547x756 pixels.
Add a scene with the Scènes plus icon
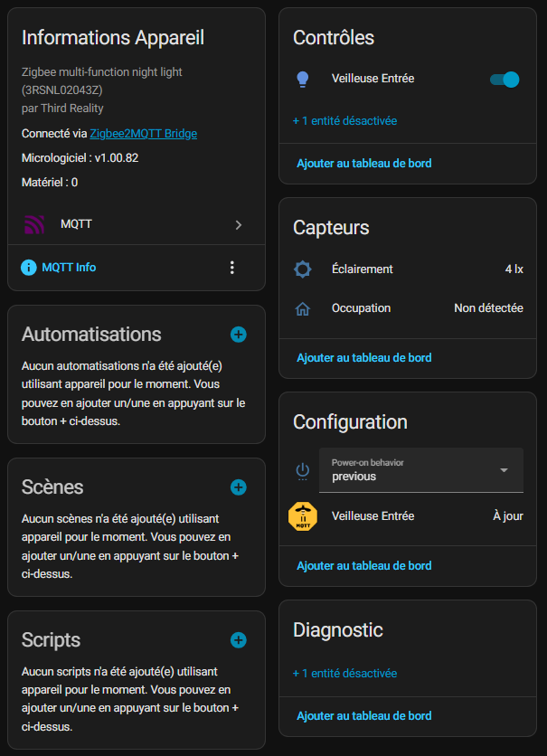[x=239, y=487]
